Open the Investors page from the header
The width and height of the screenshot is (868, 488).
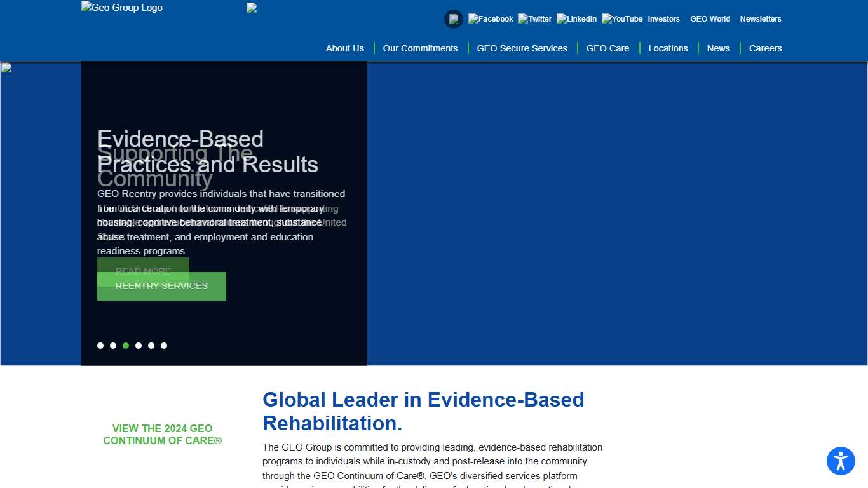click(663, 19)
